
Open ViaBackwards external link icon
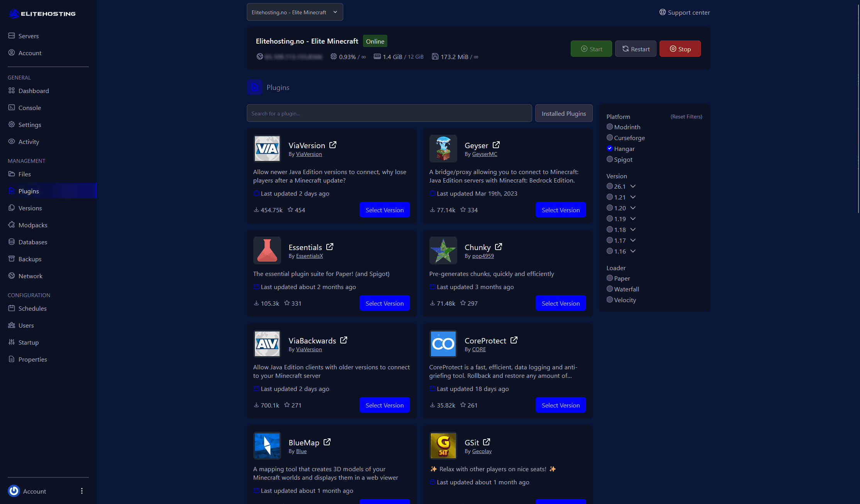pos(344,340)
